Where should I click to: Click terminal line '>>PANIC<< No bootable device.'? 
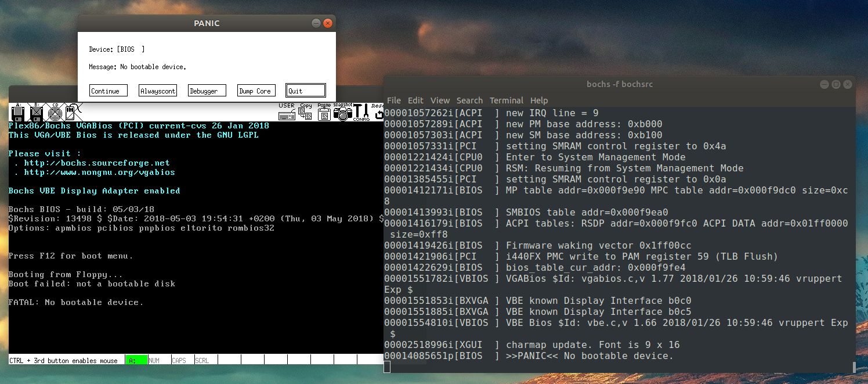[x=589, y=356]
